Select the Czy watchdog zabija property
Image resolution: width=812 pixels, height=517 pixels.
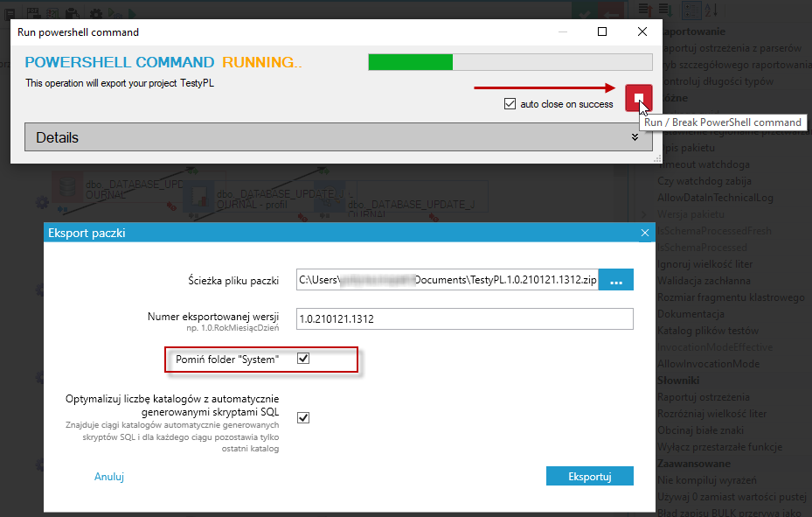pos(704,181)
